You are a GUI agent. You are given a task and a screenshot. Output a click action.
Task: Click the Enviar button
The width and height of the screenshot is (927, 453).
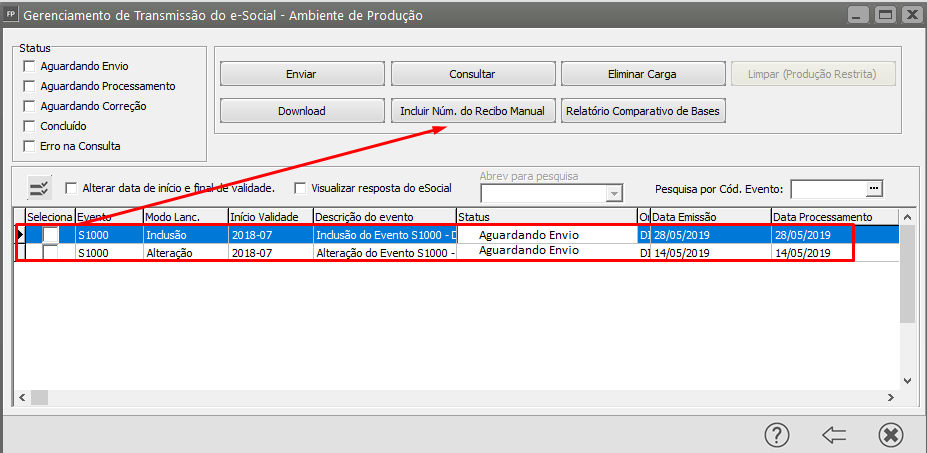302,75
